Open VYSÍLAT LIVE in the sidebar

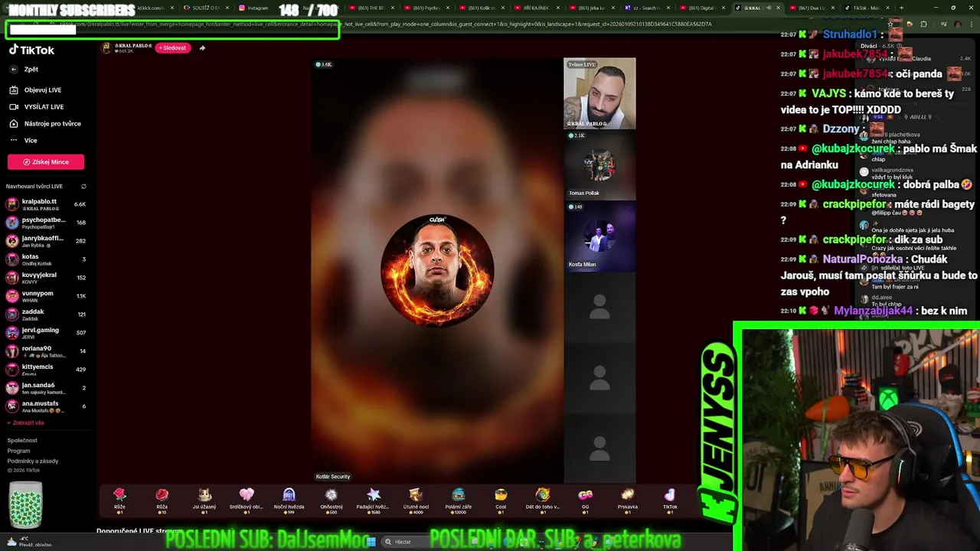(36, 106)
